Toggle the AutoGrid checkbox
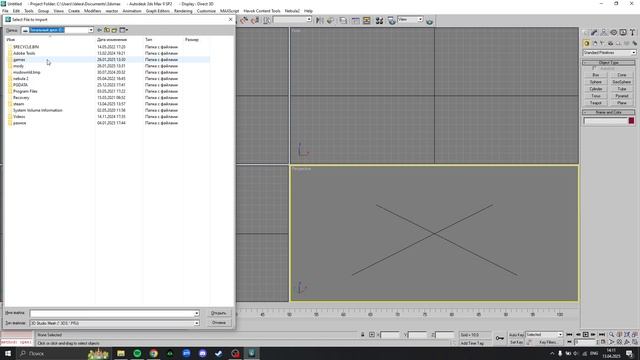Viewport: 640px width, 360px height. tap(593, 69)
